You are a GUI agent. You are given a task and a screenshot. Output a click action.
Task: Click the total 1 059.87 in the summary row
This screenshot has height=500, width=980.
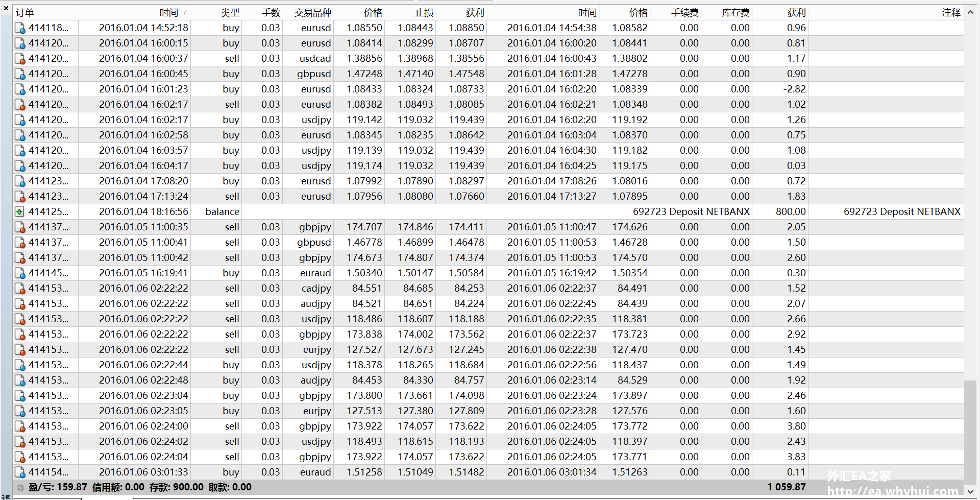[x=787, y=487]
